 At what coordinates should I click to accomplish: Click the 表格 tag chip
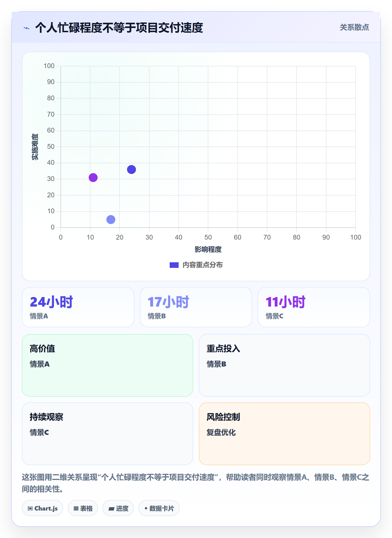click(x=83, y=508)
